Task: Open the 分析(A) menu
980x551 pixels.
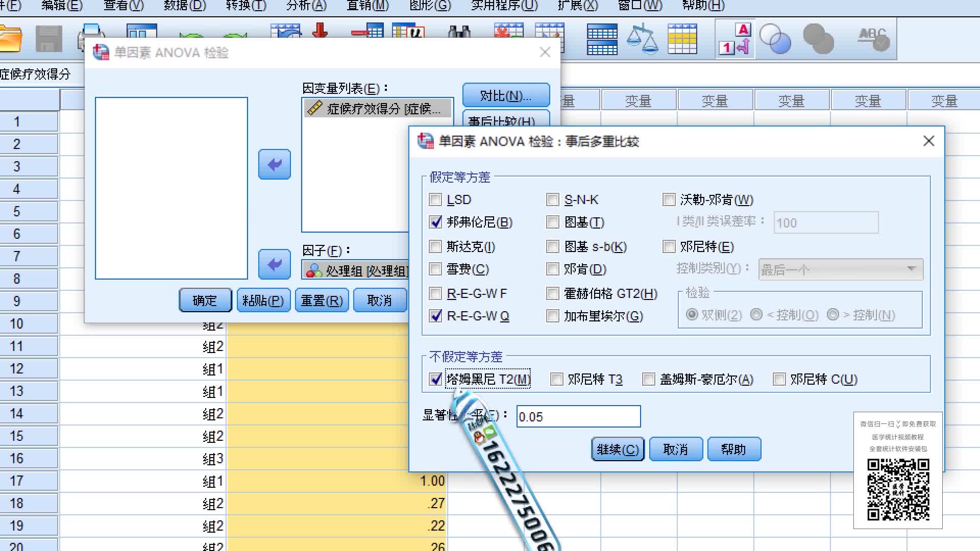Action: pos(306,6)
